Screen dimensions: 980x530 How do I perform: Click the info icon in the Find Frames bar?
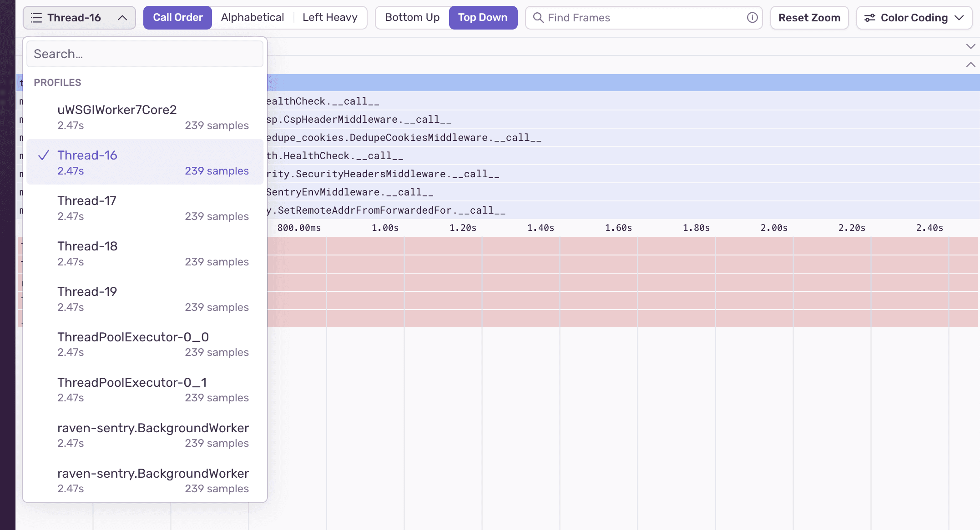point(752,18)
